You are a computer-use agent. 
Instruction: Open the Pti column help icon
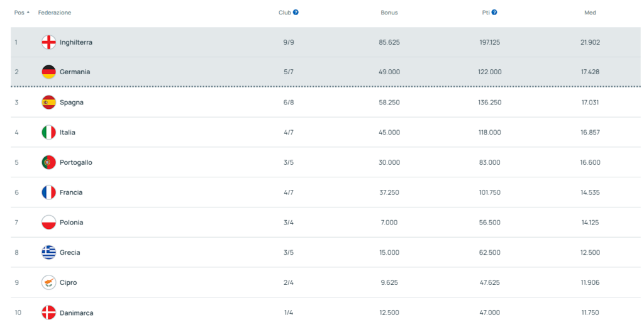[x=494, y=13]
